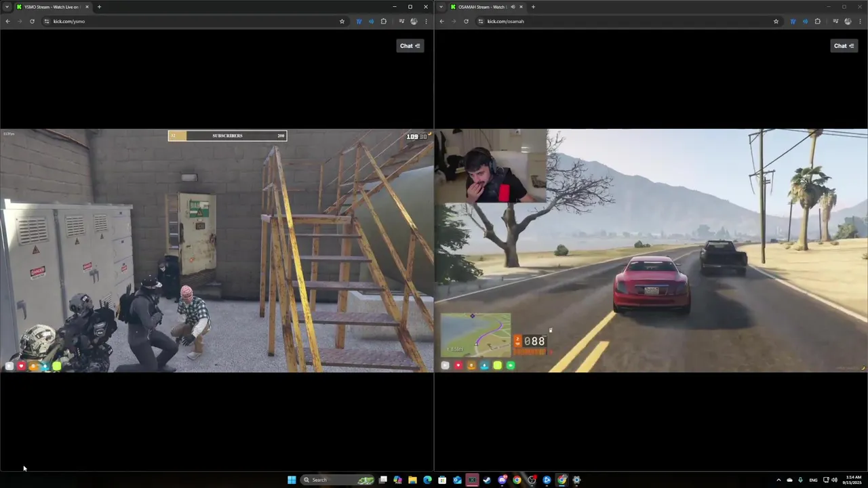Click forward arrow in YSMO window
Screen dimensions: 868x488
click(20, 21)
